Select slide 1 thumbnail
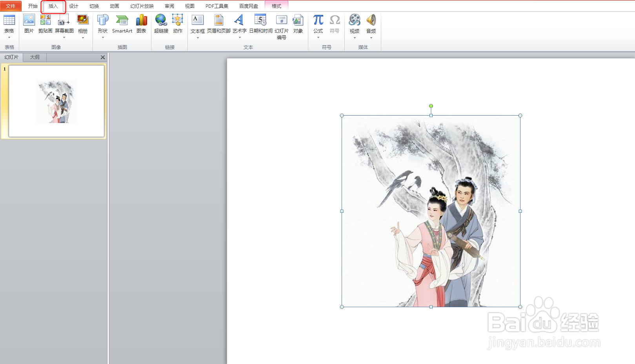 56,101
